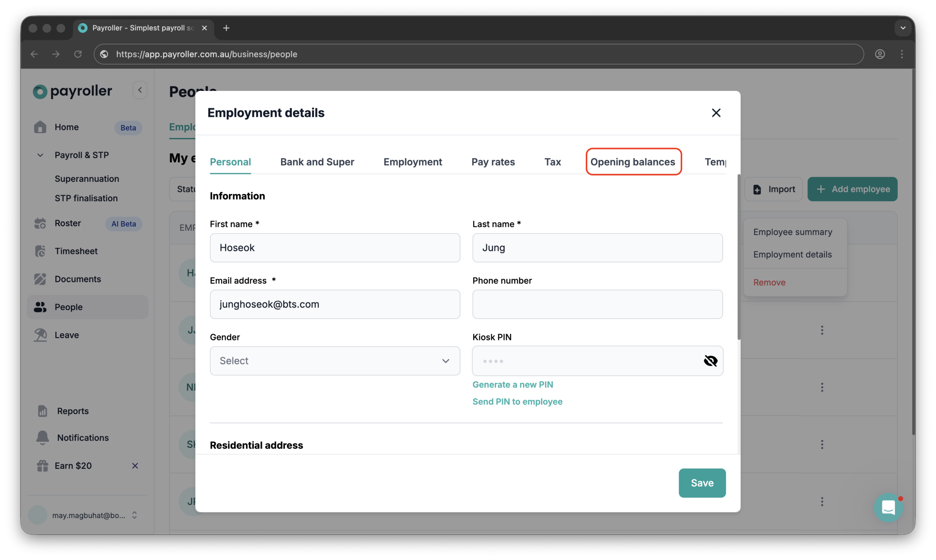Open the Timesheet page
Viewport: 936px width, 560px height.
click(77, 251)
